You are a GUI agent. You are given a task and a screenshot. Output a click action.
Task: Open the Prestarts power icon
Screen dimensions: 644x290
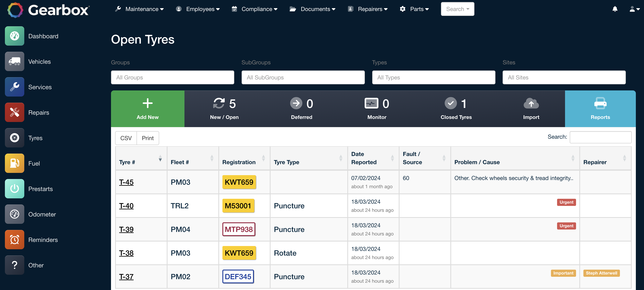click(x=14, y=189)
